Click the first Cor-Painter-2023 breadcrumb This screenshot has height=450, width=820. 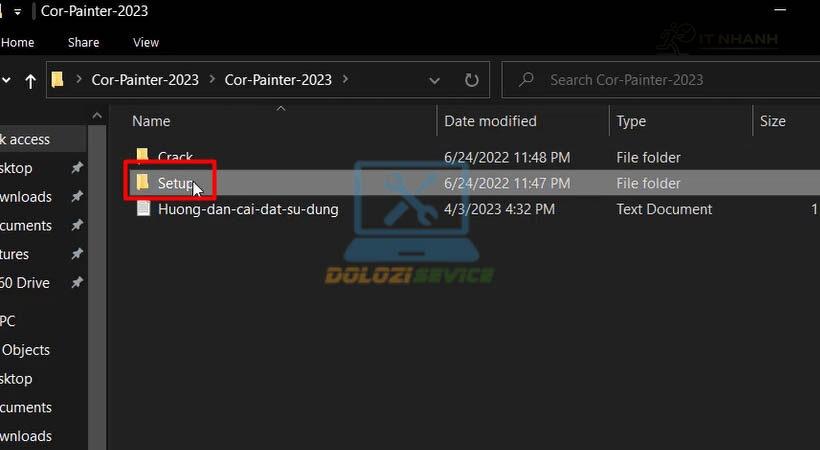(145, 80)
